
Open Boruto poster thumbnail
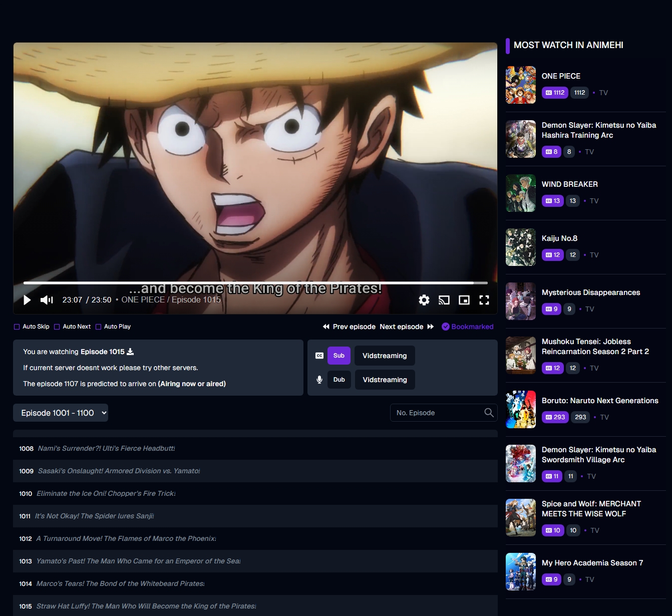coord(521,409)
